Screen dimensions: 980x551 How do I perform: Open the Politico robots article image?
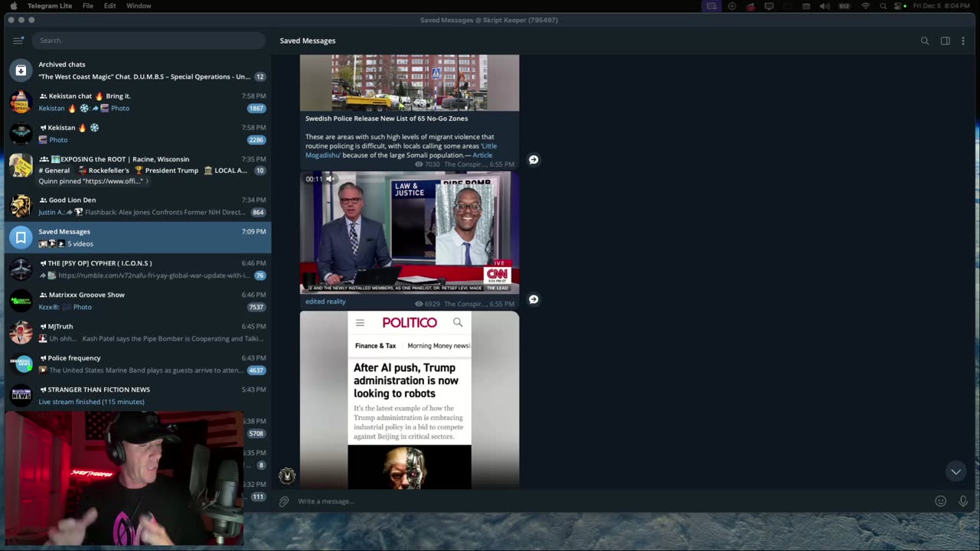coord(410,399)
